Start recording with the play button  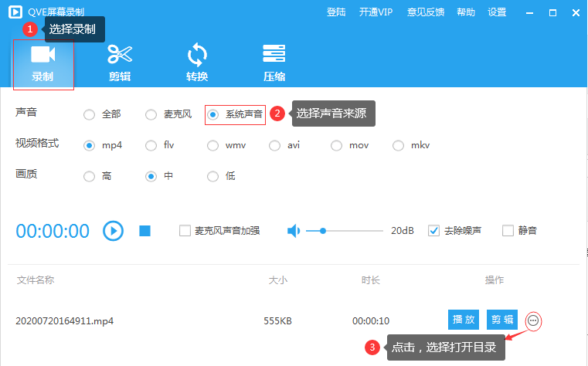point(114,230)
